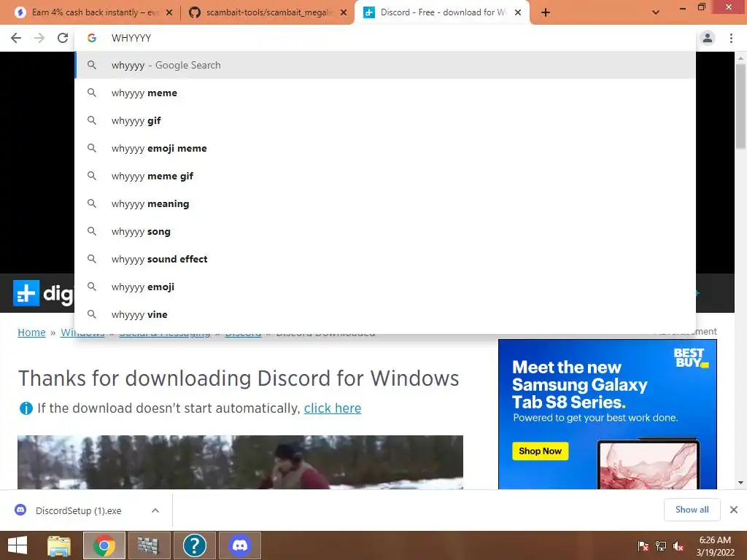
Task: Pick the 'whyyyy emoji' suggestion
Action: (385, 287)
